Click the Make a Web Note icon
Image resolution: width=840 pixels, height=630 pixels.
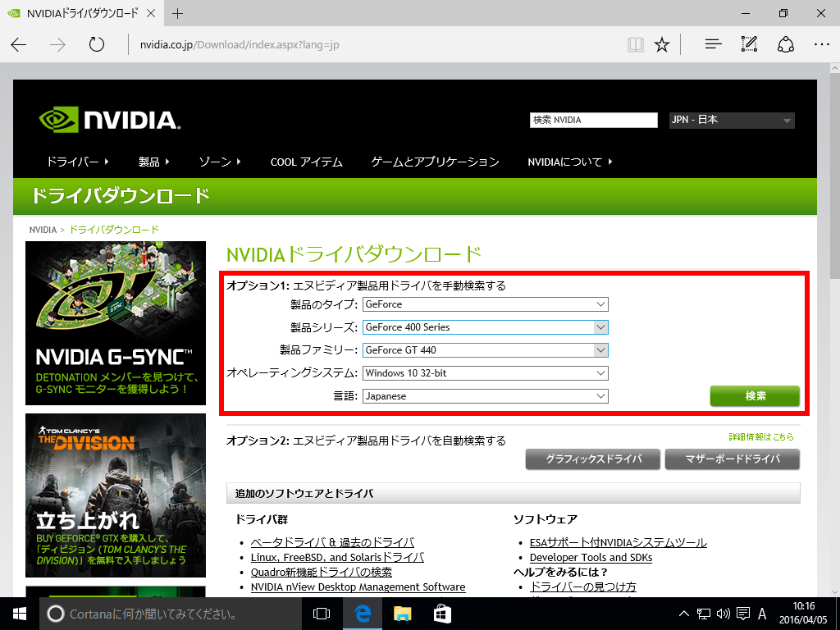click(749, 44)
